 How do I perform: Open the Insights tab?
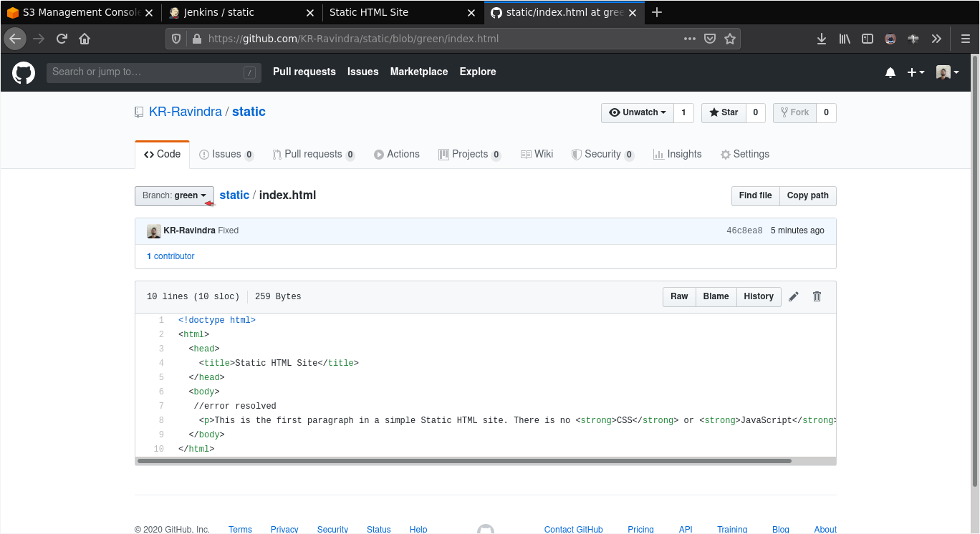(x=677, y=154)
